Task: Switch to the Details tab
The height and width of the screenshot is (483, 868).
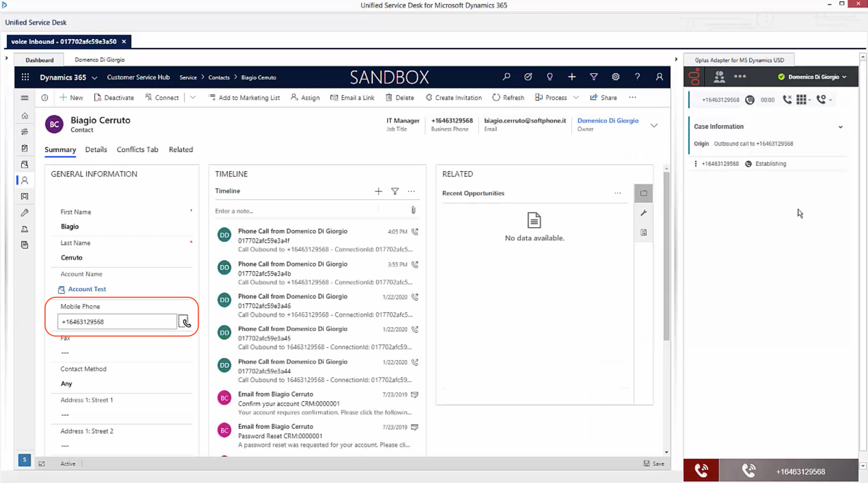Action: click(x=96, y=150)
